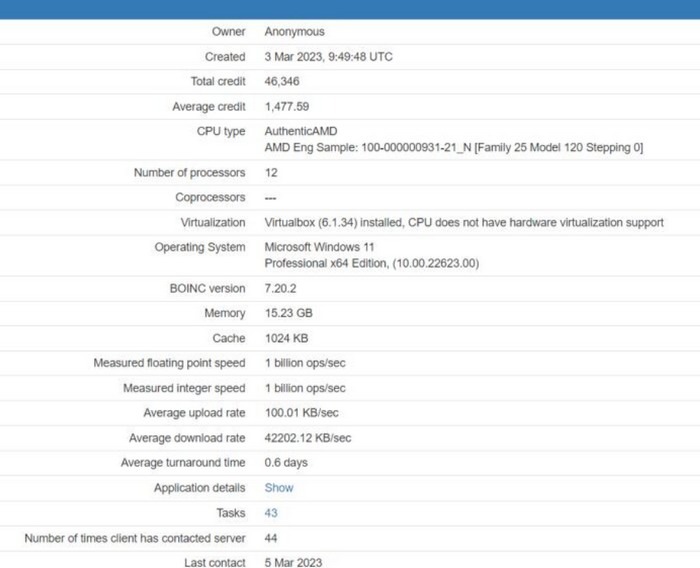Open the Show link for Application details
Screen dimensions: 700x568
[278, 488]
